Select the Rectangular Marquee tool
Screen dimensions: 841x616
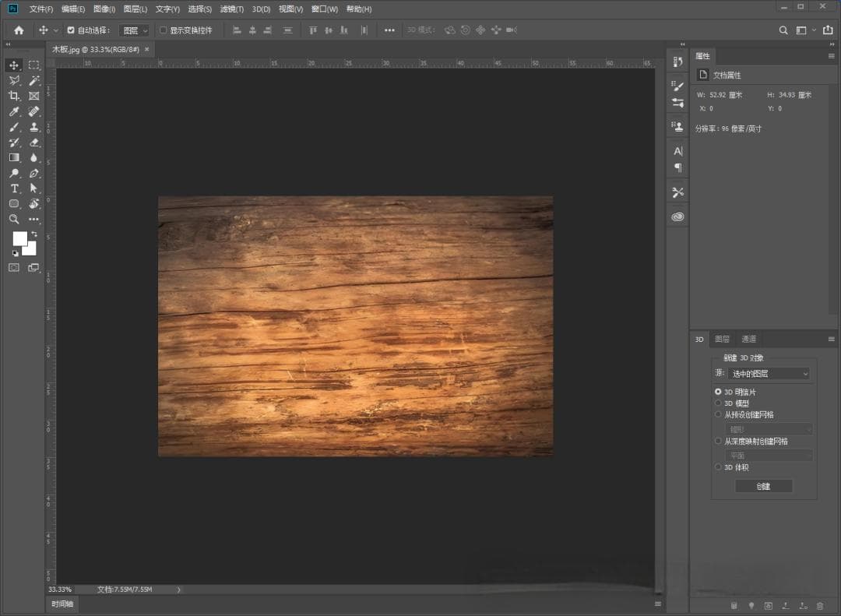point(33,65)
